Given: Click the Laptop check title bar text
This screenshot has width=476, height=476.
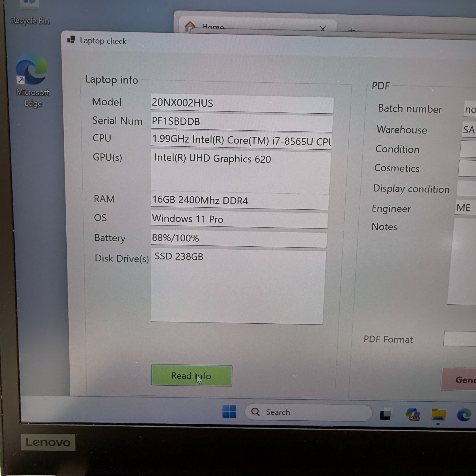Looking at the screenshot, I should [x=103, y=41].
